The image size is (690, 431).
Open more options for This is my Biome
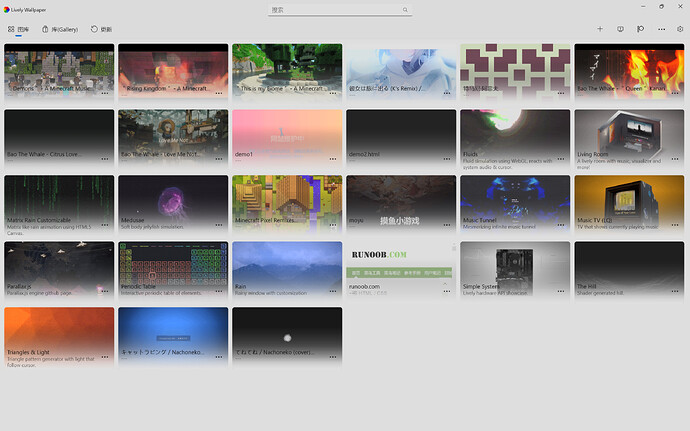point(333,93)
